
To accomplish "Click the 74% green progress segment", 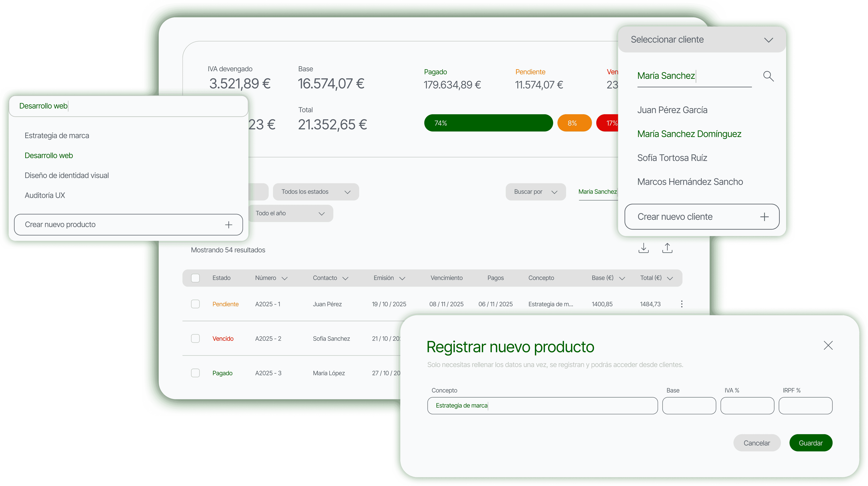I will pyautogui.click(x=488, y=123).
